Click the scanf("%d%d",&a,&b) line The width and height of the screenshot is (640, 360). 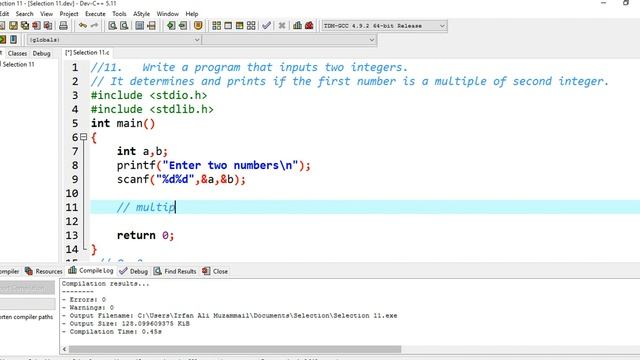point(181,179)
